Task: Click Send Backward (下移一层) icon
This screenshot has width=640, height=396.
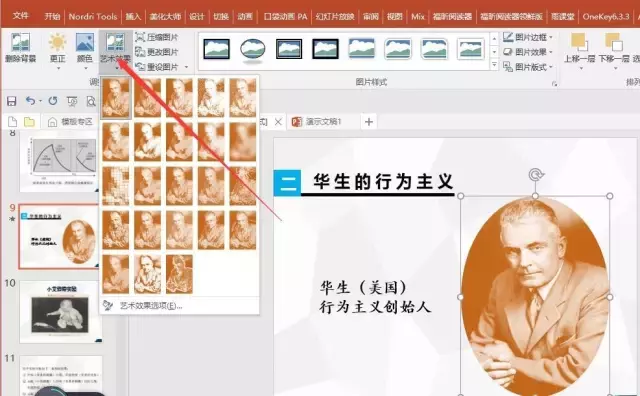Action: click(x=614, y=42)
